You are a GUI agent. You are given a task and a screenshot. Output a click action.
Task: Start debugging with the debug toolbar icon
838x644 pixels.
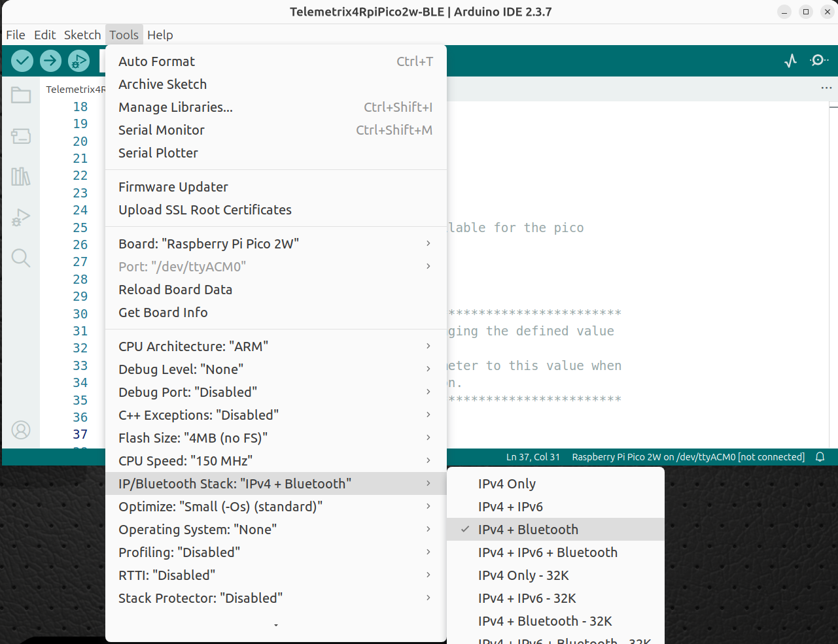(x=79, y=61)
